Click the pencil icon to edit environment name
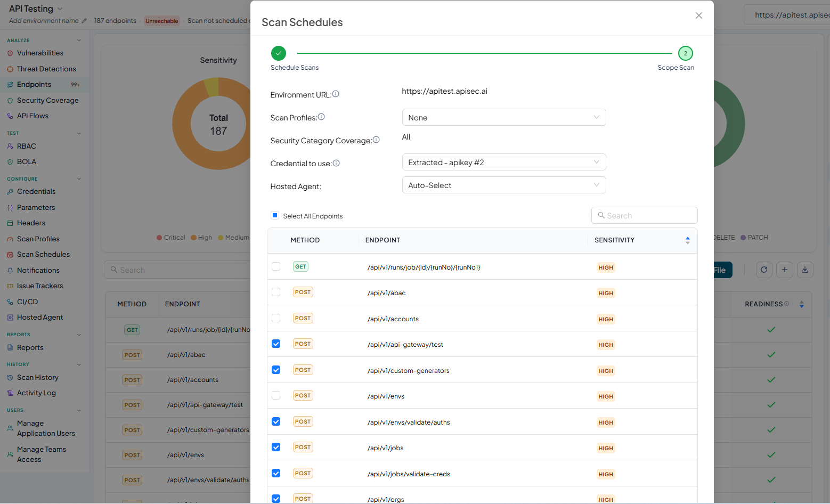 [84, 21]
